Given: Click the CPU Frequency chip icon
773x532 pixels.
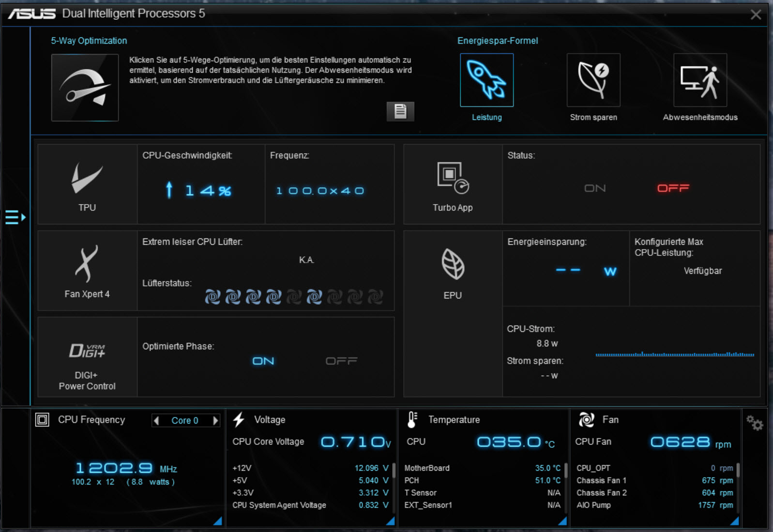Looking at the screenshot, I should tap(42, 420).
